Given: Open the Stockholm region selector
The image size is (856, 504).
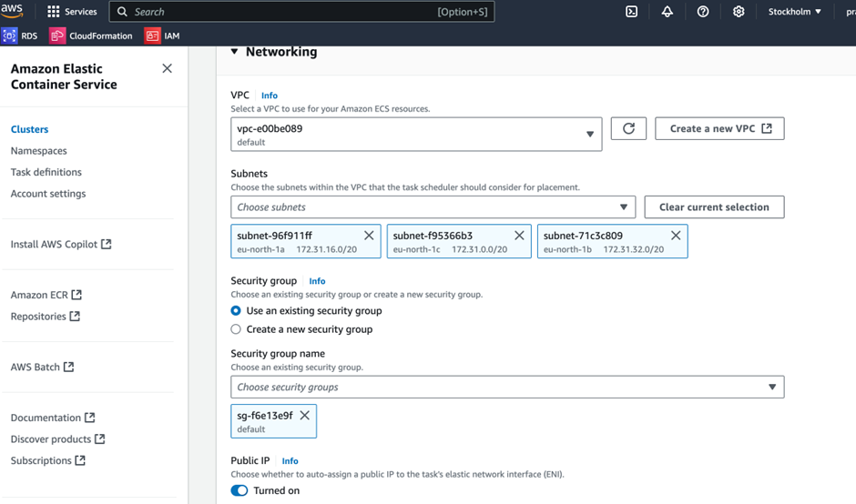Looking at the screenshot, I should click(795, 12).
